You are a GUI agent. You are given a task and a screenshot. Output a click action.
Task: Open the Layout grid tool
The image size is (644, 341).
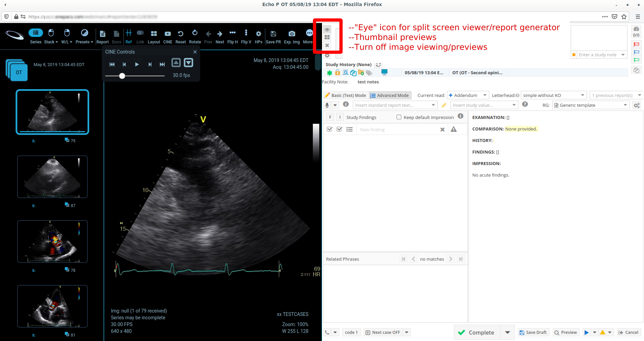click(x=154, y=36)
